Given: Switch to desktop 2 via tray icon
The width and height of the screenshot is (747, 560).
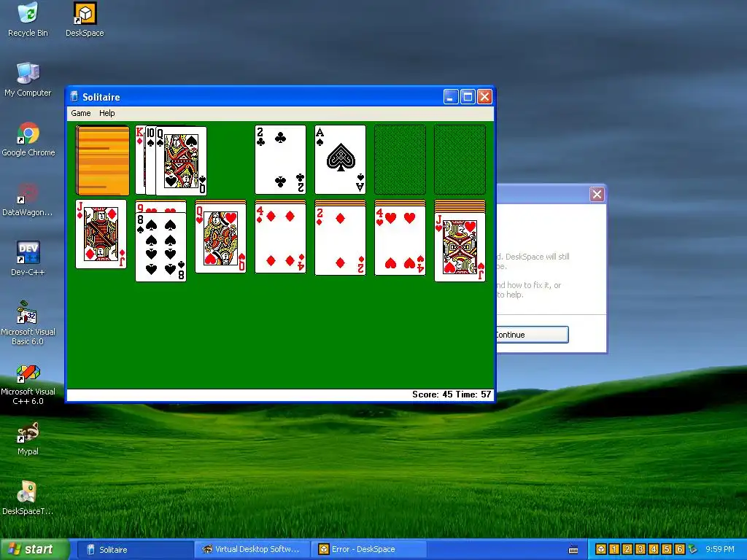Looking at the screenshot, I should 627,549.
